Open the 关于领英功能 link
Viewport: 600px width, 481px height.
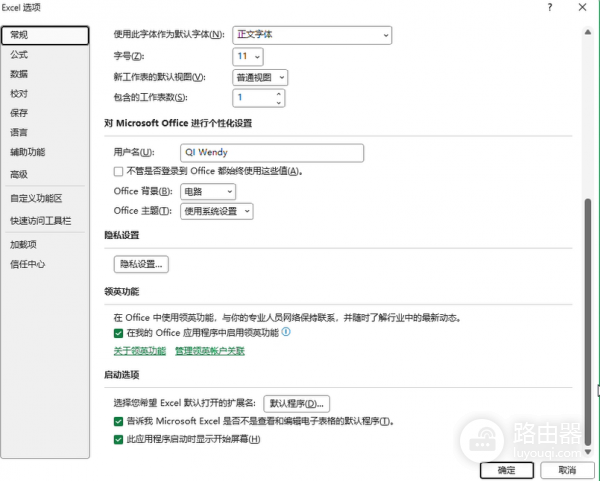coord(140,351)
